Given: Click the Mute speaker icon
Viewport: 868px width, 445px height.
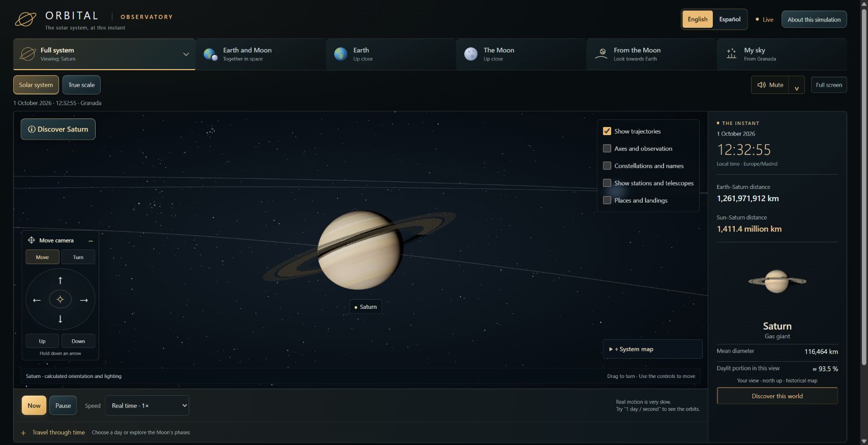Looking at the screenshot, I should click(761, 85).
